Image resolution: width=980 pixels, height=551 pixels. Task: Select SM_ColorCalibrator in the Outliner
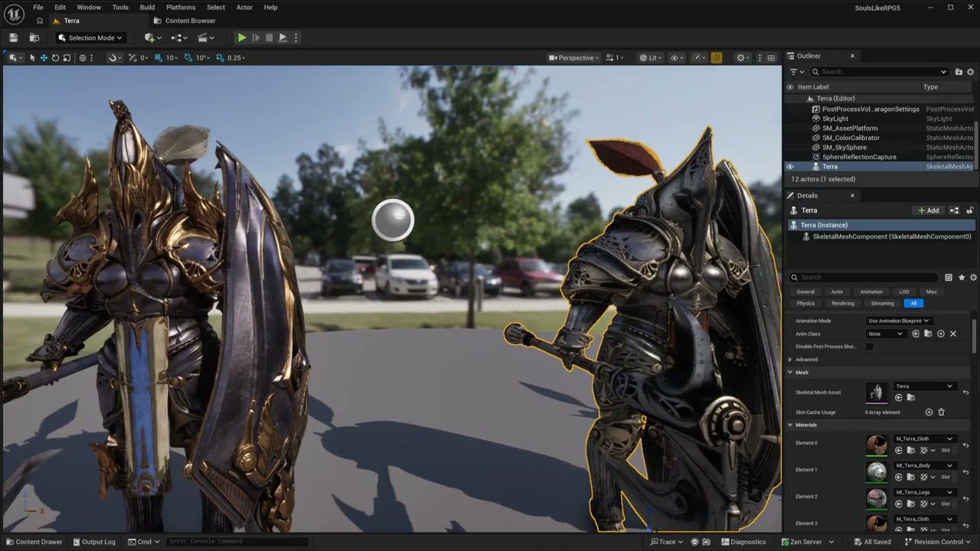[x=851, y=138]
